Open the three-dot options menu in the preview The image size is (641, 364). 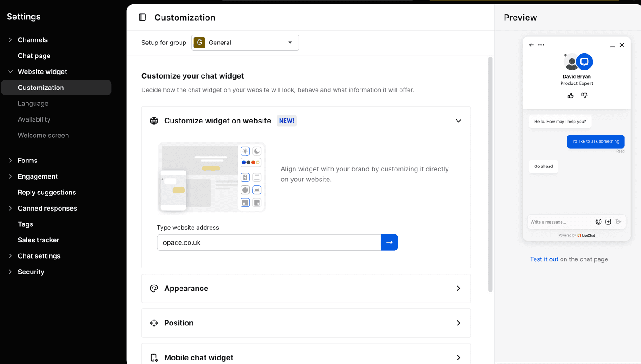tap(541, 45)
